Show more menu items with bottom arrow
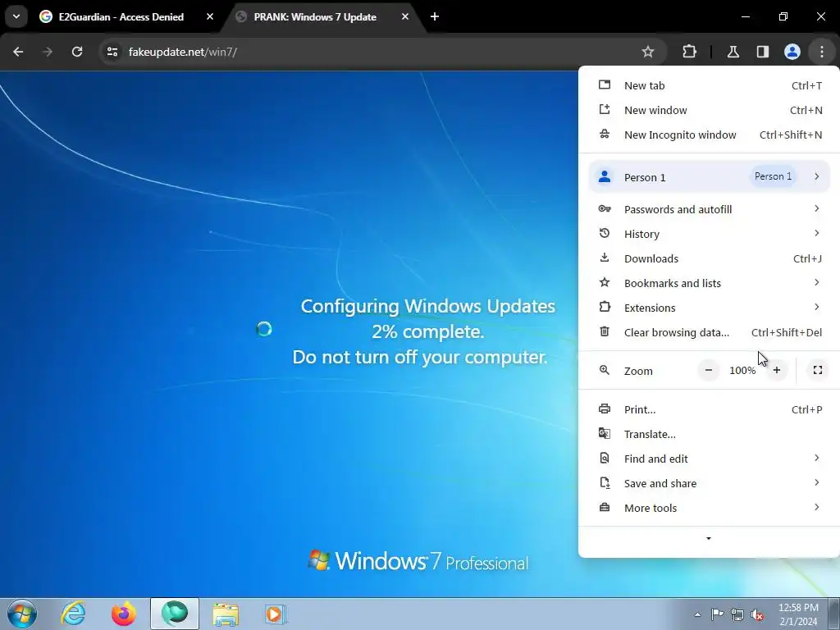This screenshot has width=840, height=630. [709, 538]
